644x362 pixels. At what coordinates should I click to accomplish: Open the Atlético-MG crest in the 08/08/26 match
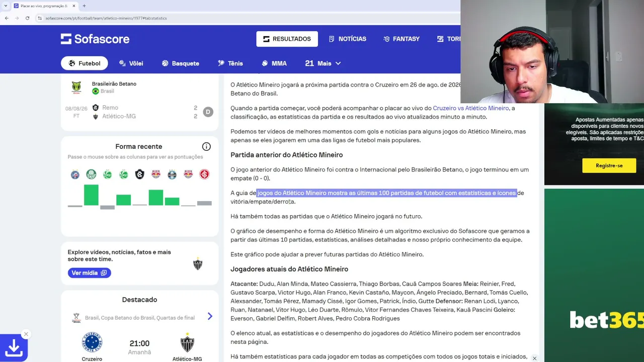(x=96, y=117)
